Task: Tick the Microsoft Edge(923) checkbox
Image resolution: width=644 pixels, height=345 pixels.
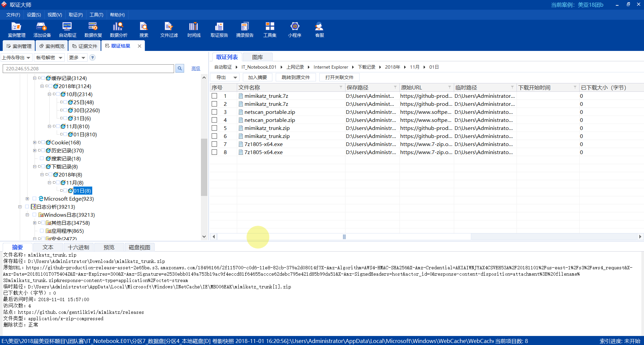Action: [34, 199]
